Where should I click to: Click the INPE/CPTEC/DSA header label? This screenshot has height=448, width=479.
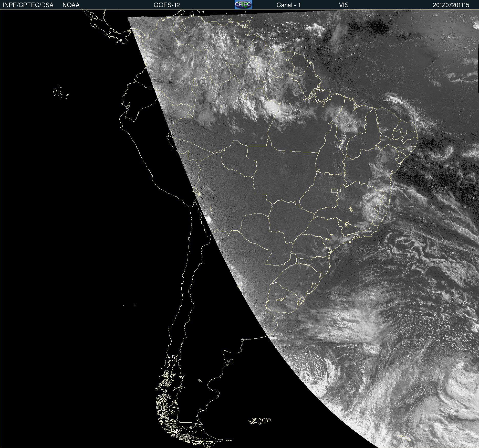(x=28, y=5)
